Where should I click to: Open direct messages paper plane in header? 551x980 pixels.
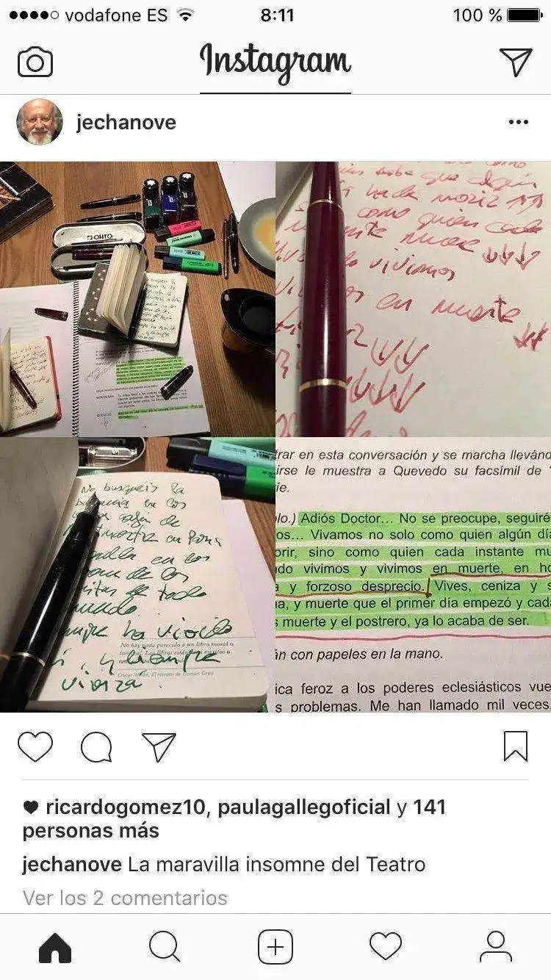point(516,62)
